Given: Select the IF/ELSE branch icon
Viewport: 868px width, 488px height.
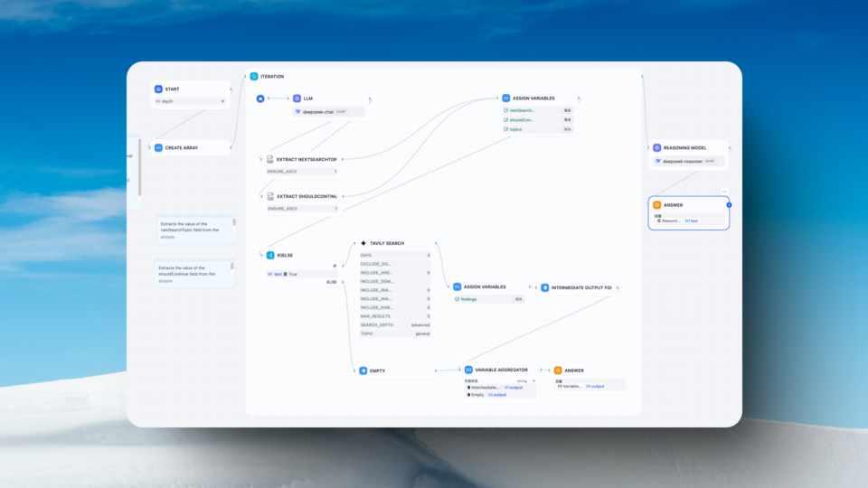Looking at the screenshot, I should point(270,256).
